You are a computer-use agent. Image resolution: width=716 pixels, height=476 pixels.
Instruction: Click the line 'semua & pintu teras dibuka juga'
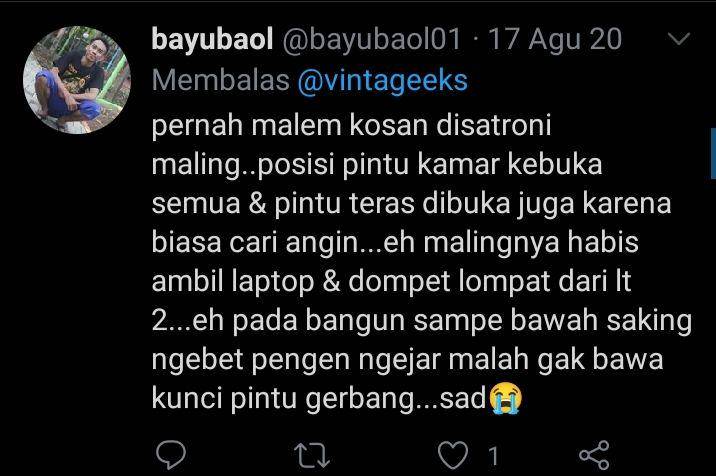(363, 204)
